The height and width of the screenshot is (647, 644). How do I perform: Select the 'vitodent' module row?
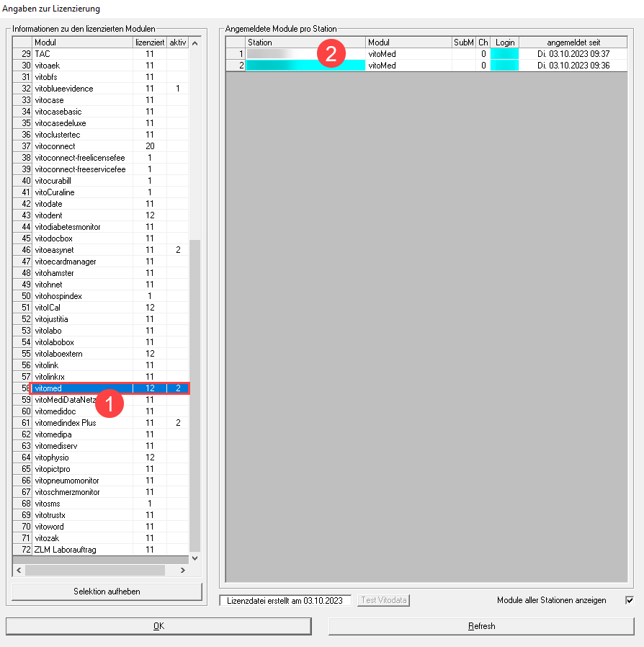pos(101,215)
